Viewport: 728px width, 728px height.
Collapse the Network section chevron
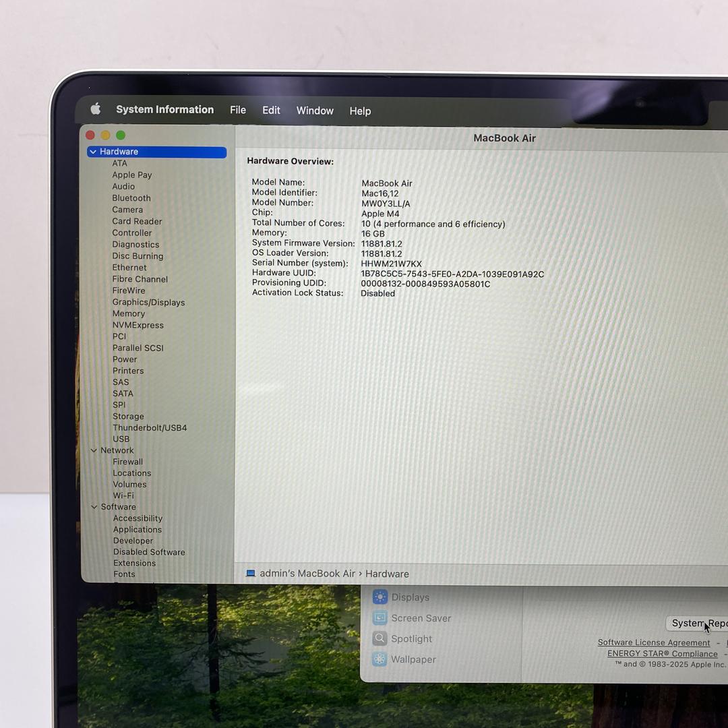pos(93,450)
